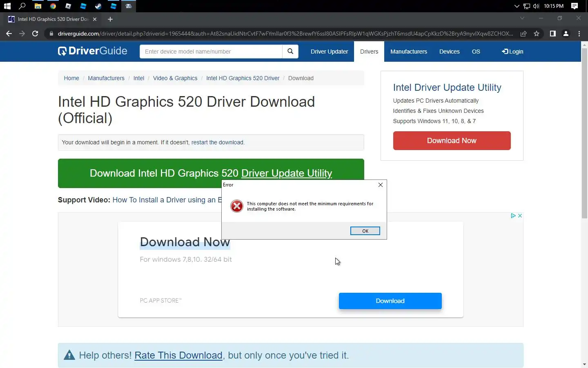
Task: Click the Login link
Action: [512, 52]
